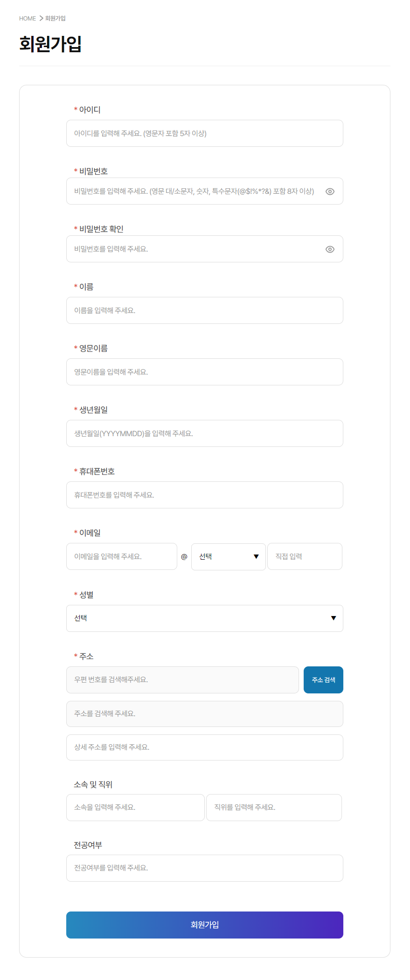Click into the 비밀번호 password field
This screenshot has height=980, width=410.
pos(194,191)
